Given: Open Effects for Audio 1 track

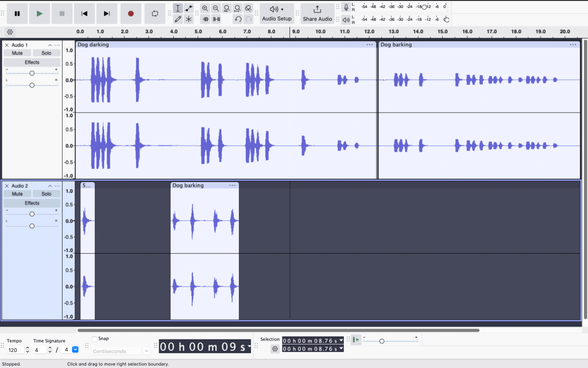Looking at the screenshot, I should 32,62.
